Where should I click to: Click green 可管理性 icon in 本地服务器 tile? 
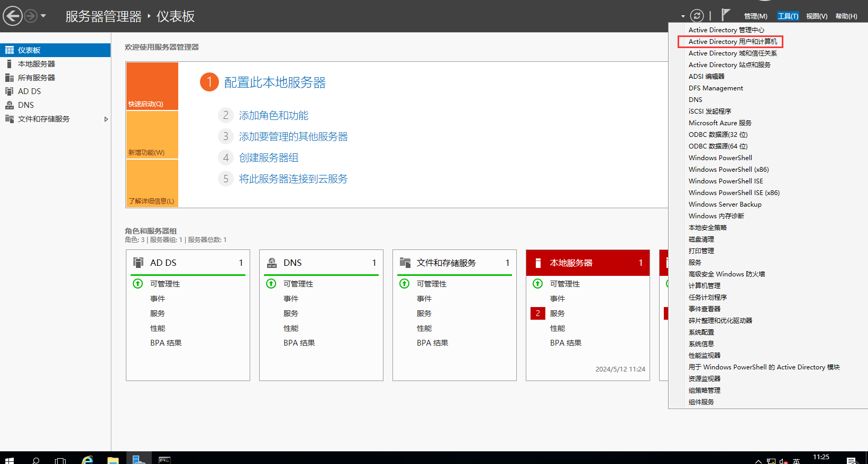click(x=538, y=284)
